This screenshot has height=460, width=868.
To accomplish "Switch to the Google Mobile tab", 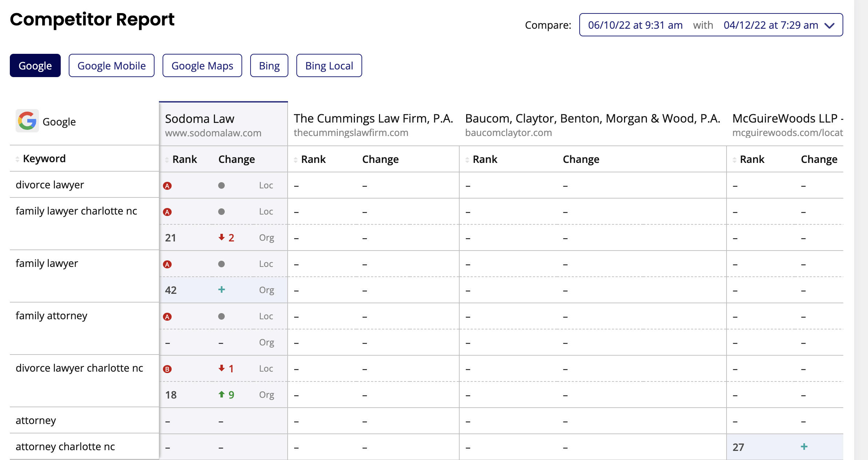I will click(x=112, y=65).
